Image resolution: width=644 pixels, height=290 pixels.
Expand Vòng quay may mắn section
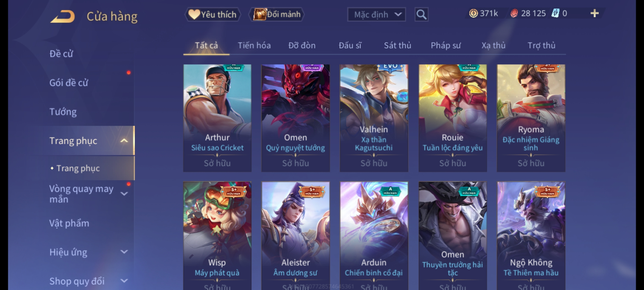pos(124,194)
